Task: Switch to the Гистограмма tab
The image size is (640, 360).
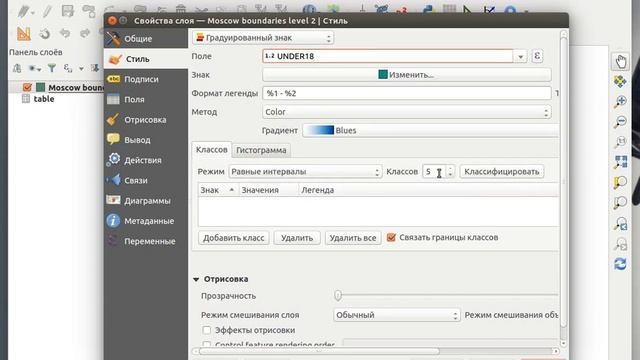Action: [x=261, y=150]
